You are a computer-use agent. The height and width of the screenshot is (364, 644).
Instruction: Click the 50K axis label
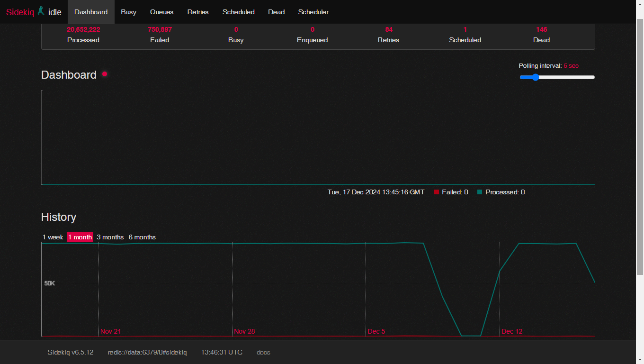[50, 283]
